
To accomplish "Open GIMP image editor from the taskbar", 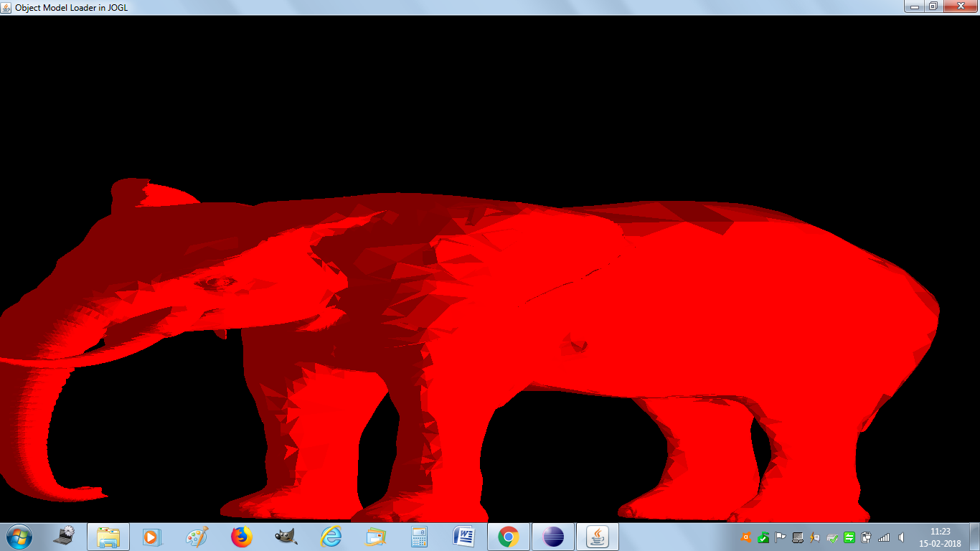I will (283, 535).
